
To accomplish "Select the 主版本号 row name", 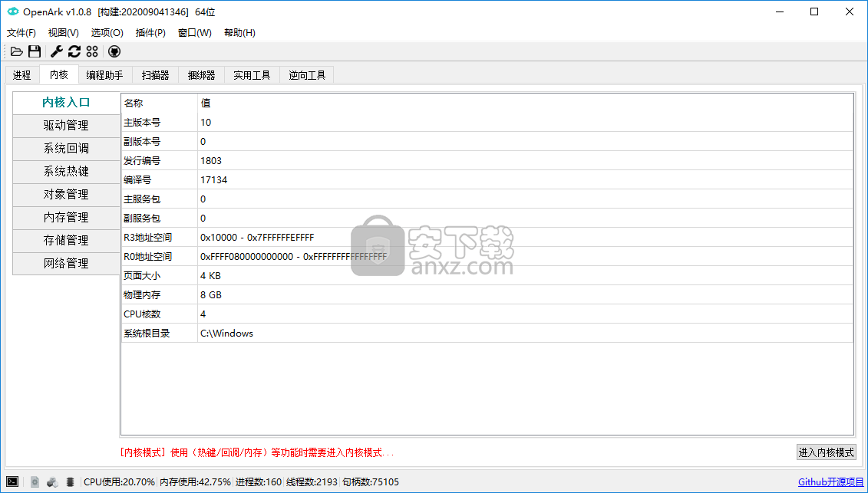I will point(142,122).
